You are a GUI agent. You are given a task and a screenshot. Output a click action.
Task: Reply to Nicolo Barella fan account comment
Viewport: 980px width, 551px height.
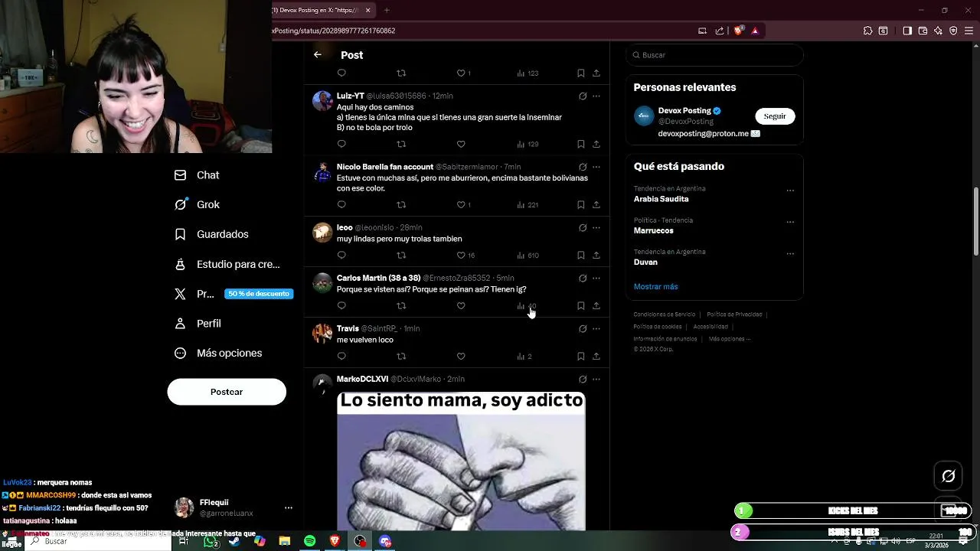click(x=341, y=204)
